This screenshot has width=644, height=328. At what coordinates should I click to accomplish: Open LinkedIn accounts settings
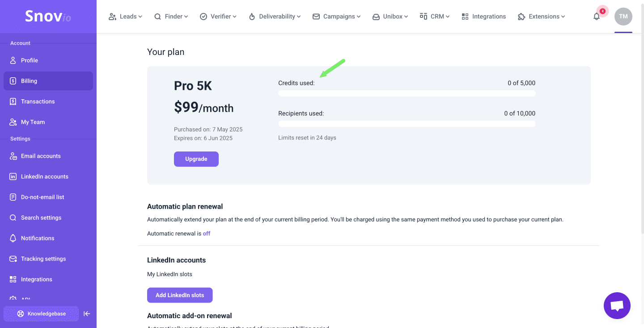44,177
